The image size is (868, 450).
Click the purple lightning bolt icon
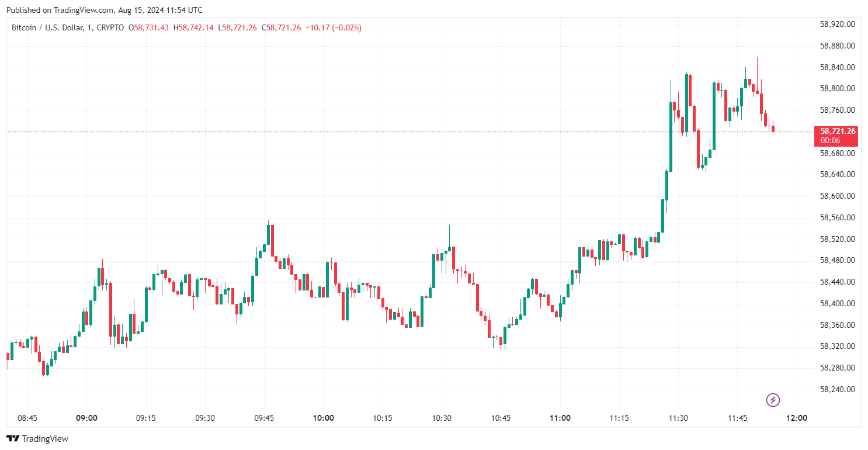[x=773, y=400]
